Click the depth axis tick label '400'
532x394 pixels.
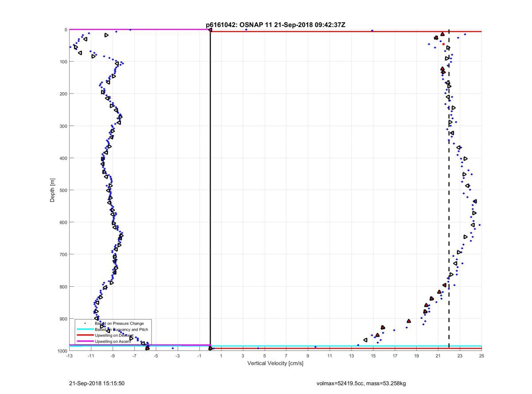click(63, 158)
